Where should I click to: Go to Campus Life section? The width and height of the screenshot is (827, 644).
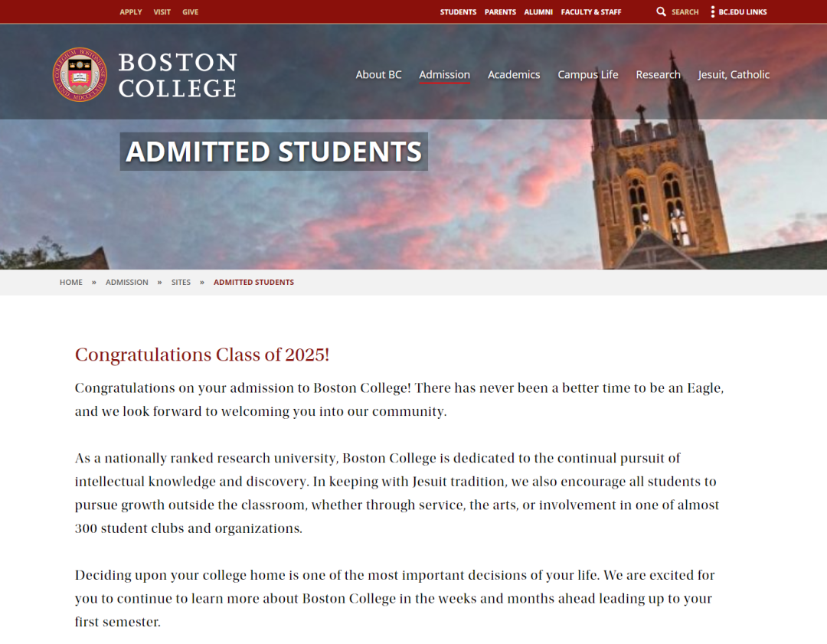(x=587, y=74)
